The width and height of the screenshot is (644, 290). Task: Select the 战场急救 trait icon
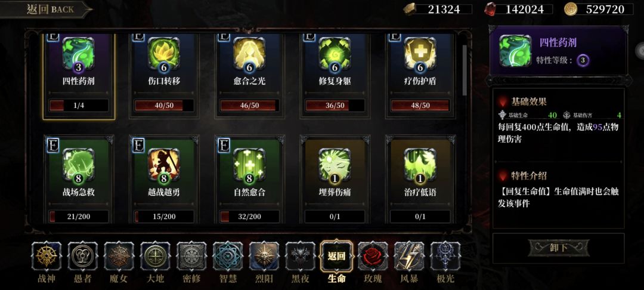coord(79,165)
